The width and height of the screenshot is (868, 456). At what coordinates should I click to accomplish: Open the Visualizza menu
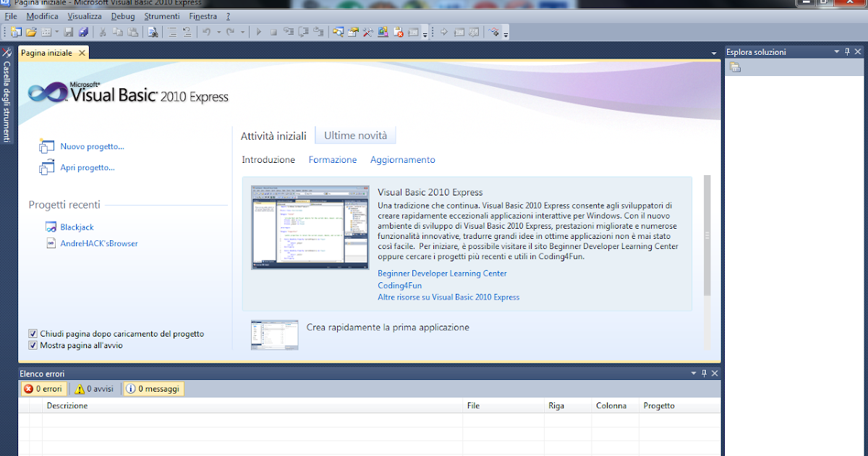tap(85, 16)
